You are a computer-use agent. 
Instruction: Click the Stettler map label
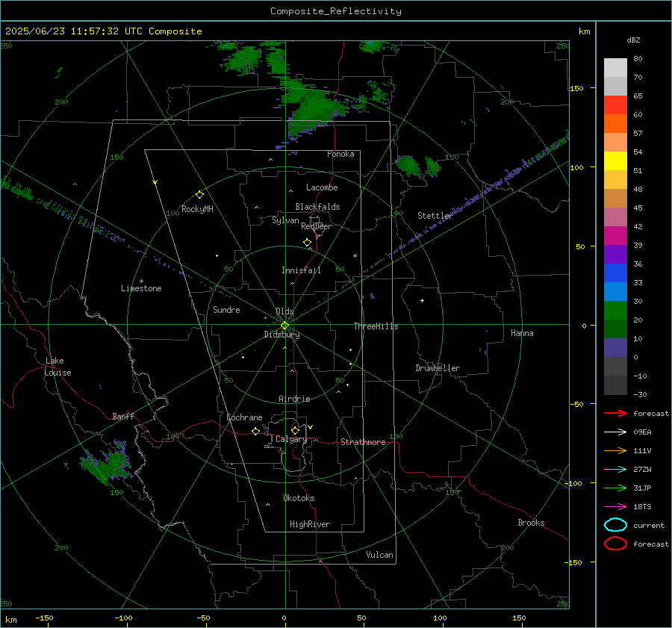435,216
